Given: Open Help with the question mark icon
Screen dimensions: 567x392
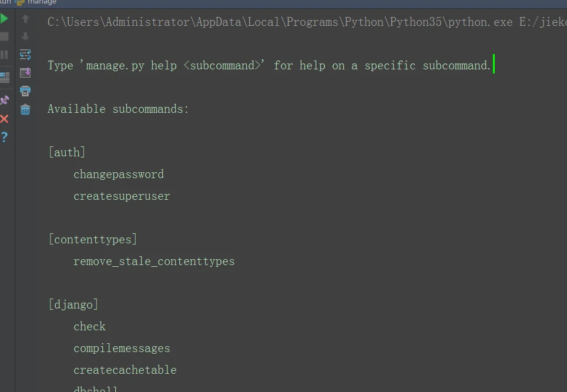Looking at the screenshot, I should (4, 137).
